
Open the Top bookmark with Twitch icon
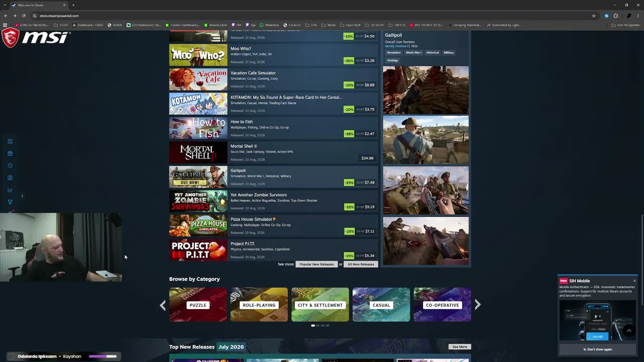coord(251,25)
